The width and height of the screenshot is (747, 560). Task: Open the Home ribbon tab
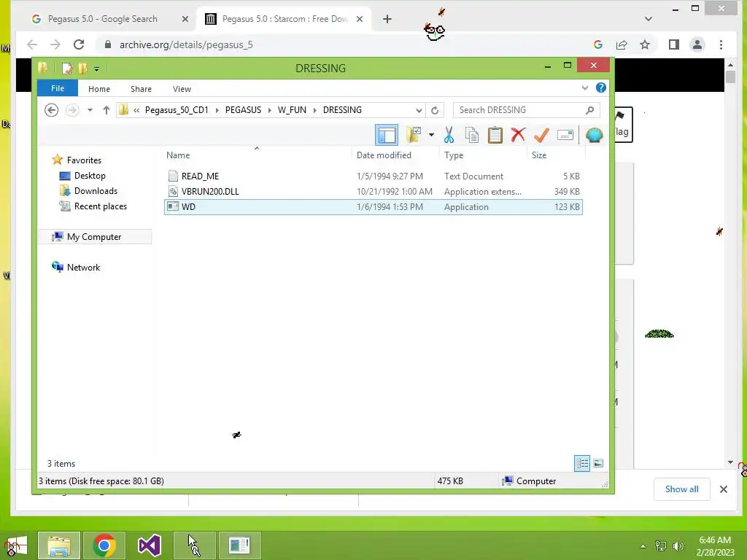(x=99, y=89)
